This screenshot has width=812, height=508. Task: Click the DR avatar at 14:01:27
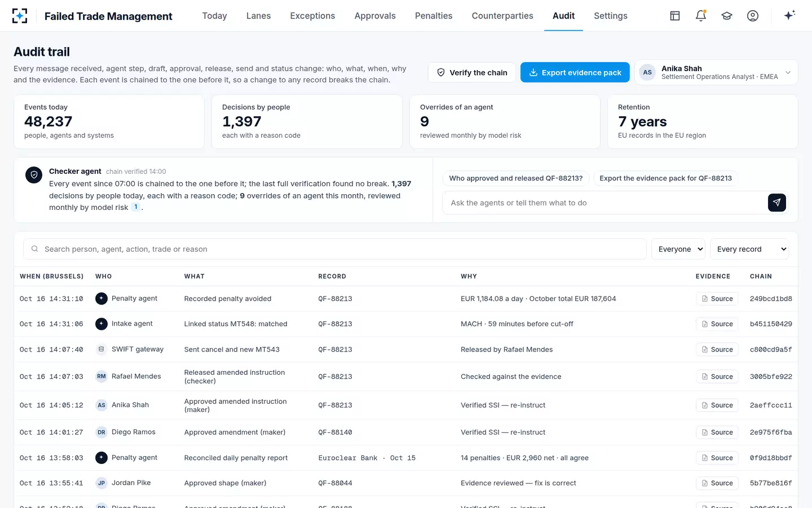[x=101, y=432]
